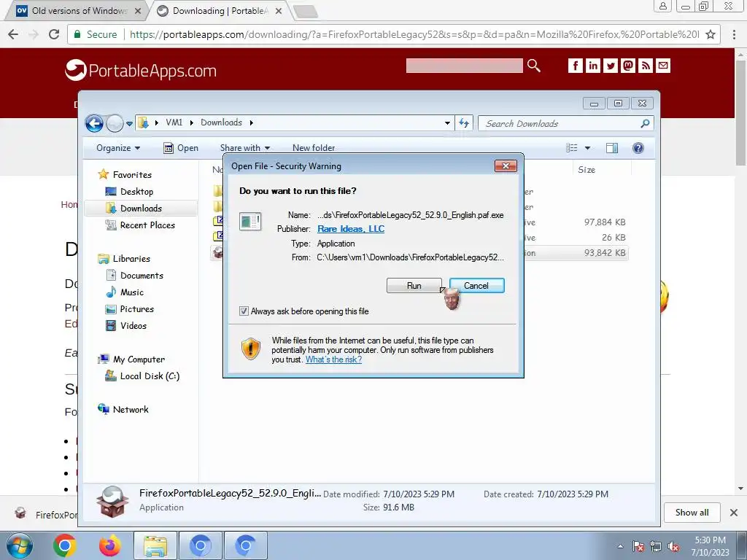This screenshot has width=747, height=560.
Task: Change the view with the views icon
Action: pyautogui.click(x=572, y=147)
